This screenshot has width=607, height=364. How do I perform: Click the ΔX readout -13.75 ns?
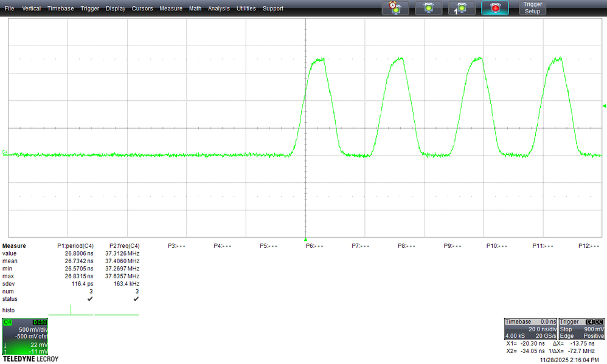[x=582, y=343]
